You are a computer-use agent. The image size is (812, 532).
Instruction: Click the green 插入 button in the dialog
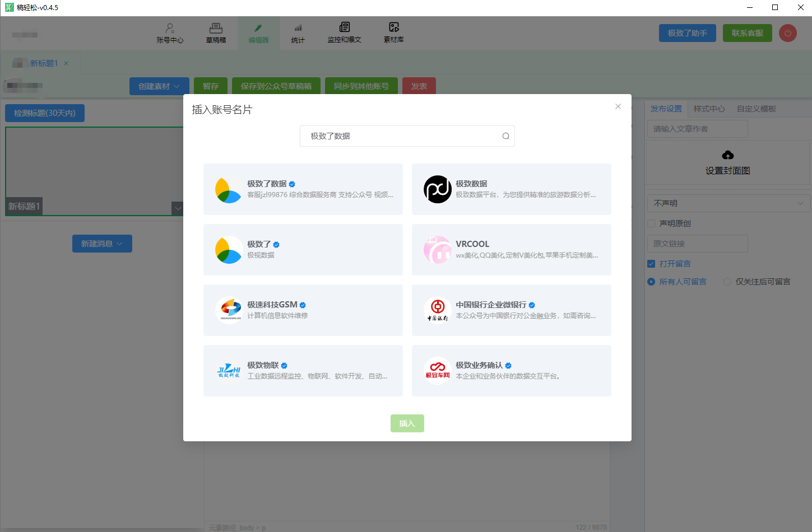407,423
